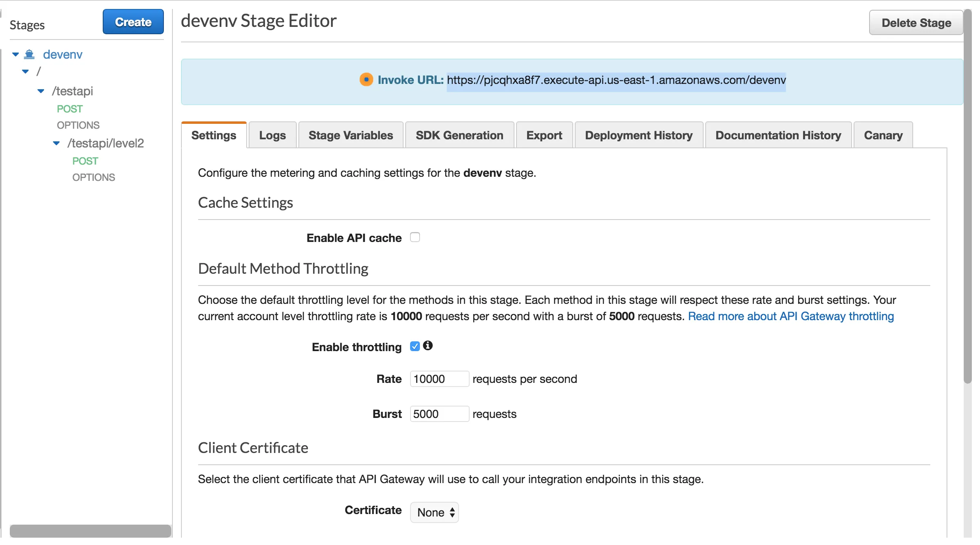Screen dimensions: 980x545
Task: Click the devenv stage ship icon
Action: pyautogui.click(x=29, y=54)
